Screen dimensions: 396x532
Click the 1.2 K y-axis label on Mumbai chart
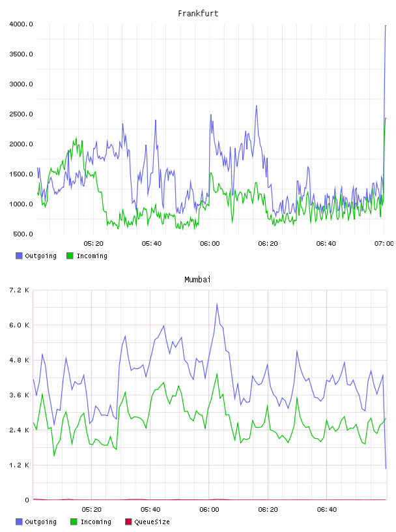(19, 465)
